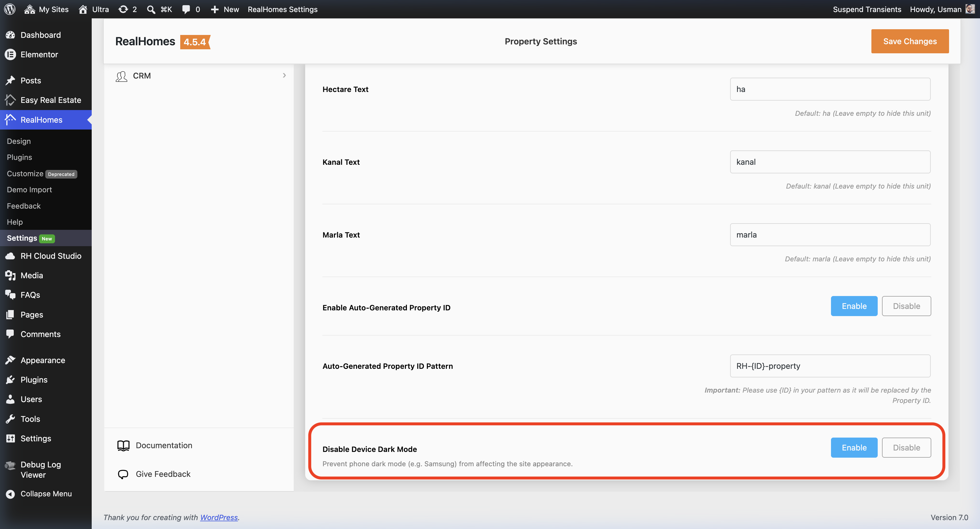
Task: Open Customize Deprecated submenu item
Action: [x=42, y=174]
